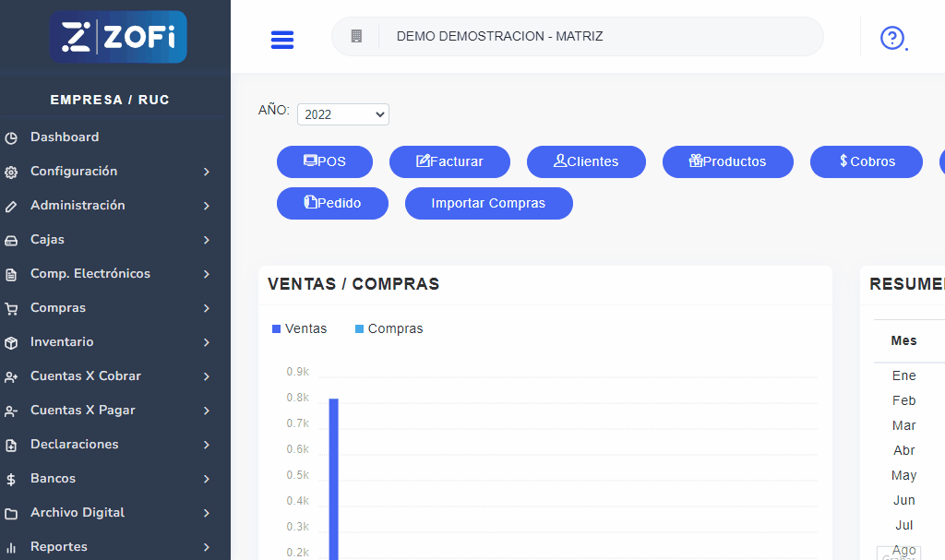Screen dimensions: 945x560
Task: Toggle the Ventas series in chart legend
Action: [300, 328]
